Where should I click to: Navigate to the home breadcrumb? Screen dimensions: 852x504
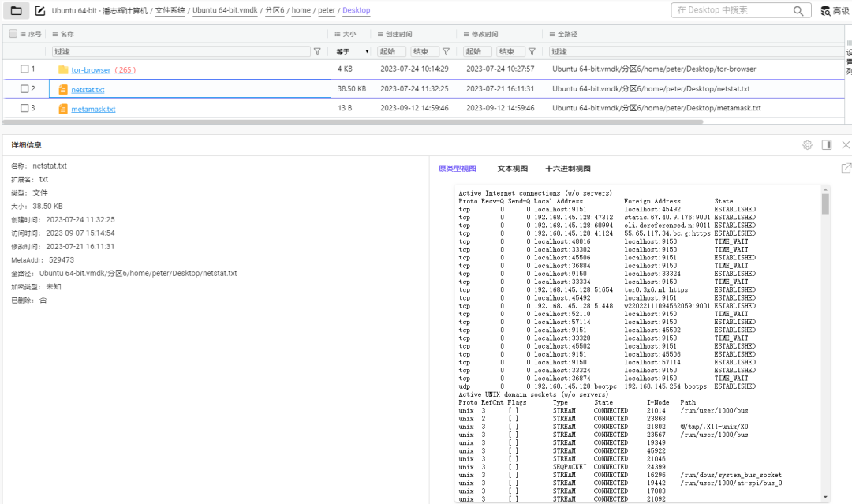click(301, 10)
